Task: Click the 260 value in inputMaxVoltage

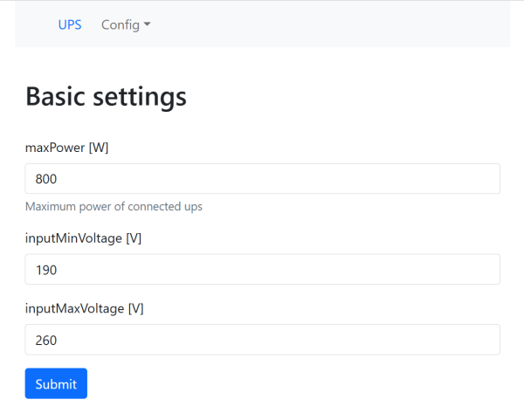Action: coord(46,341)
